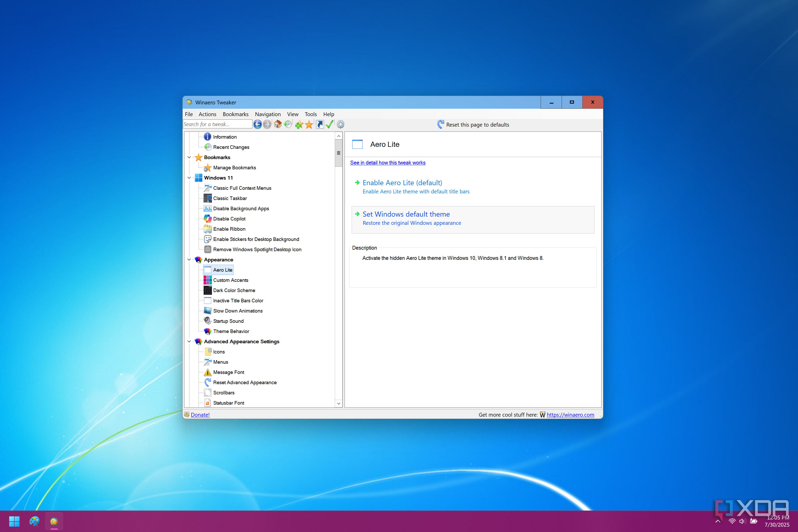Open the Navigation menu
This screenshot has height=532, width=798.
click(x=268, y=114)
